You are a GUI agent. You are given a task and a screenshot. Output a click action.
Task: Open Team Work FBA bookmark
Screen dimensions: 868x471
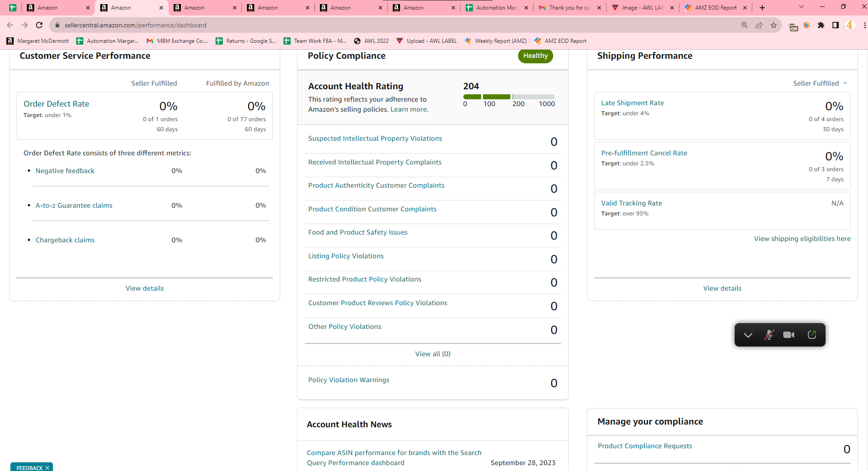click(315, 41)
